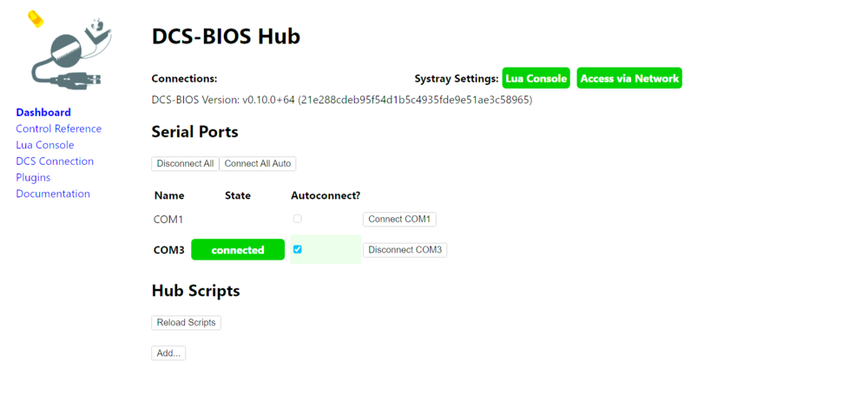Click the Connections: label
This screenshot has height=415, width=868.
(184, 79)
